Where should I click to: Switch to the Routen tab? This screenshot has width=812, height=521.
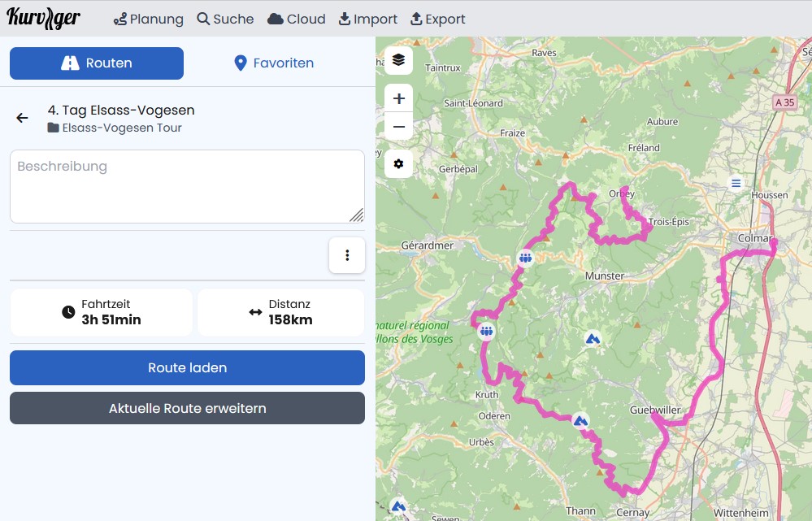click(97, 63)
